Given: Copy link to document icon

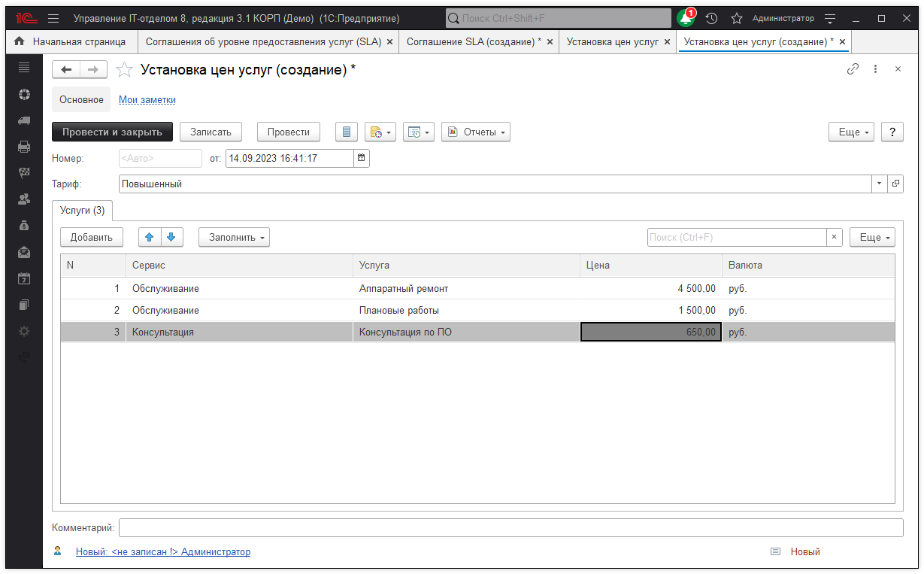Looking at the screenshot, I should (853, 69).
